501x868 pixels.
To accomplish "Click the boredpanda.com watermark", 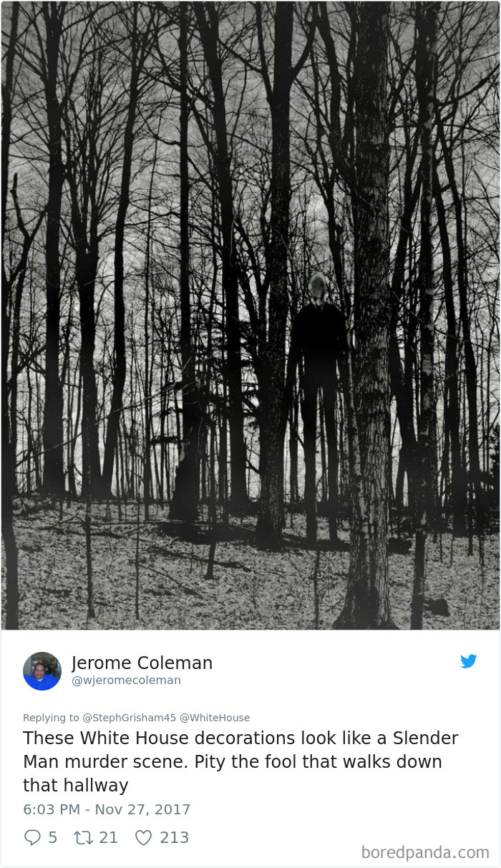I will coord(425,852).
